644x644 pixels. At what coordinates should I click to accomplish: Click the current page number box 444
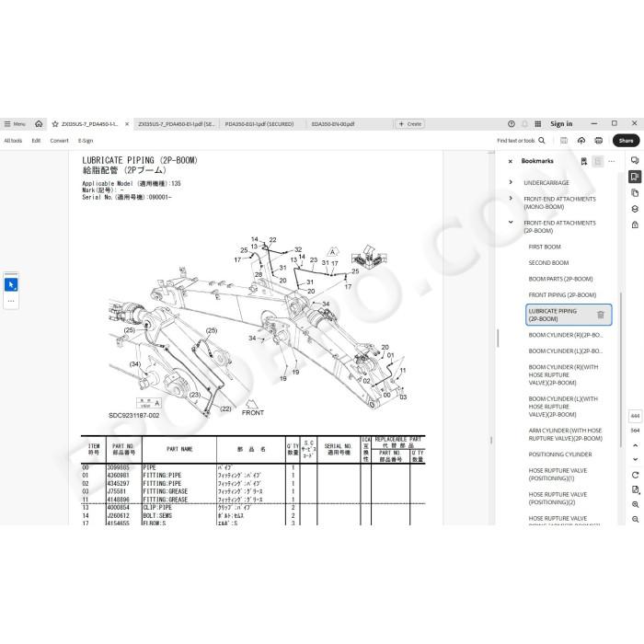tap(635, 416)
